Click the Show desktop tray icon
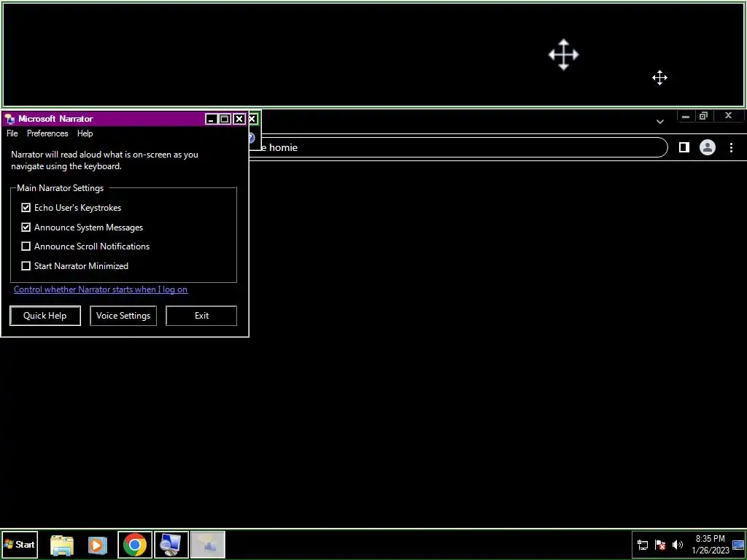The height and width of the screenshot is (560, 747). pyautogui.click(x=738, y=545)
